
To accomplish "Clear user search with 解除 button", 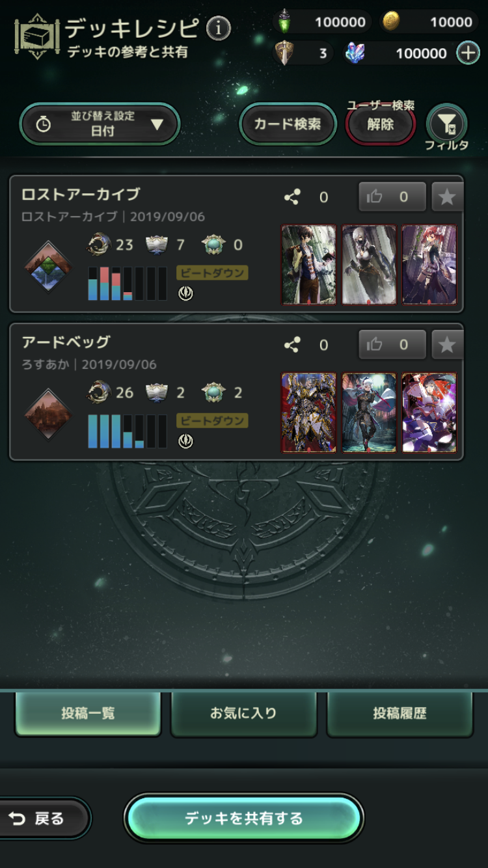I will [381, 124].
